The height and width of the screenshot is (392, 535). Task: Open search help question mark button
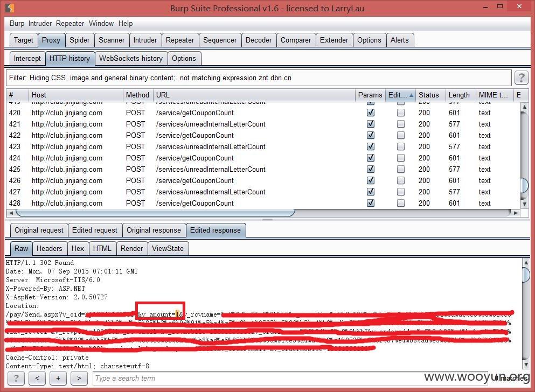coord(16,378)
